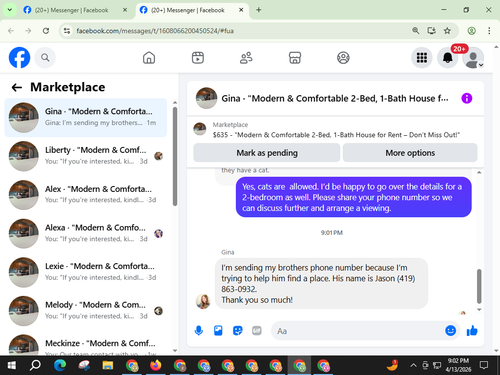Open Lexie conversation

[86, 272]
